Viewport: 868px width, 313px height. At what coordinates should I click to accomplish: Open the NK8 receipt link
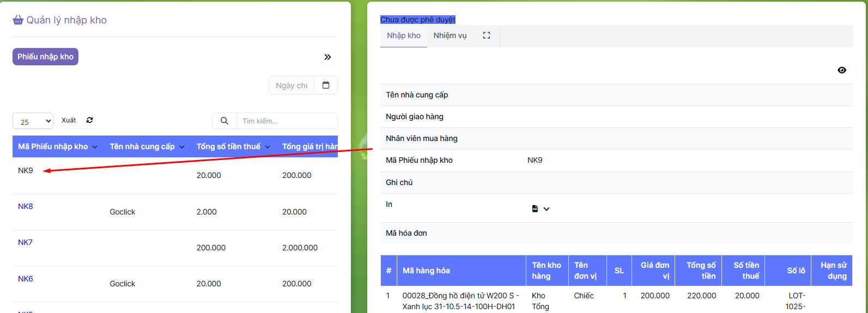26,206
